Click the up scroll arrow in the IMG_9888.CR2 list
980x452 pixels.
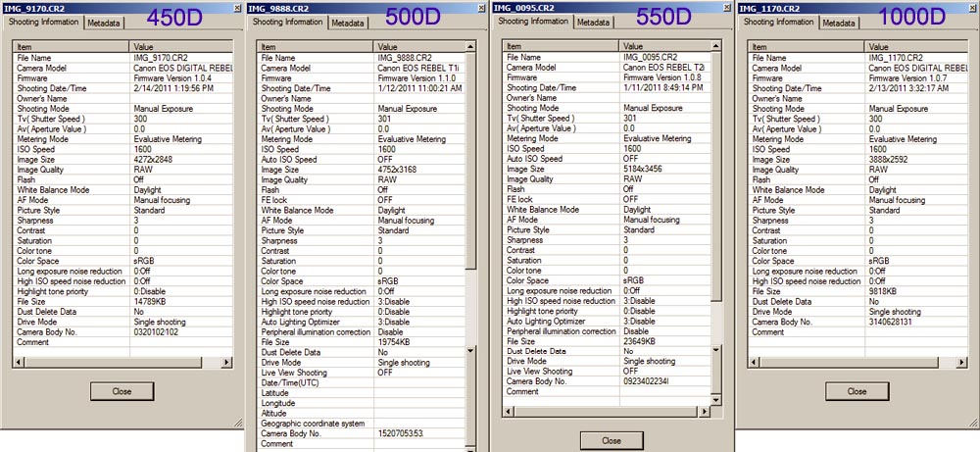[x=470, y=47]
